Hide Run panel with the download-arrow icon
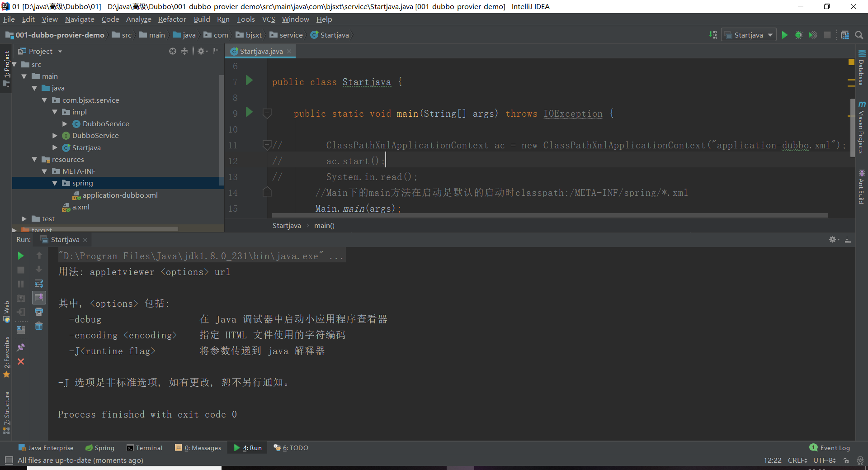Viewport: 868px width, 470px height. 848,239
